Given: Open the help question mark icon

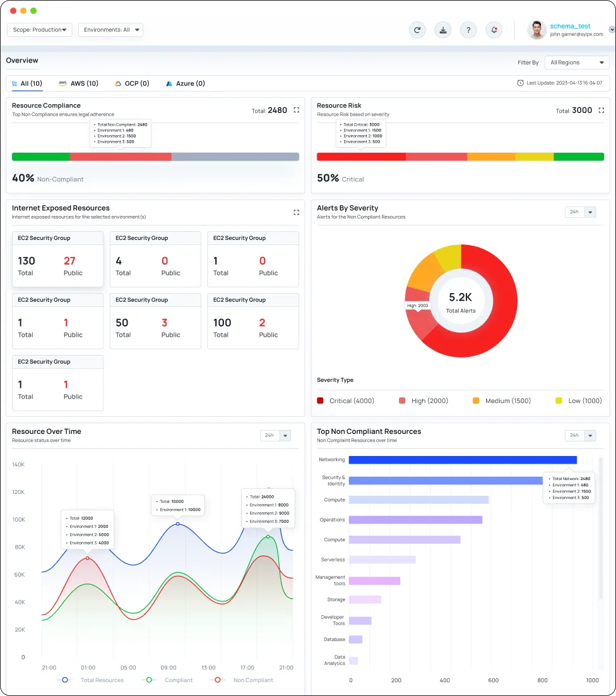Looking at the screenshot, I should tap(468, 30).
